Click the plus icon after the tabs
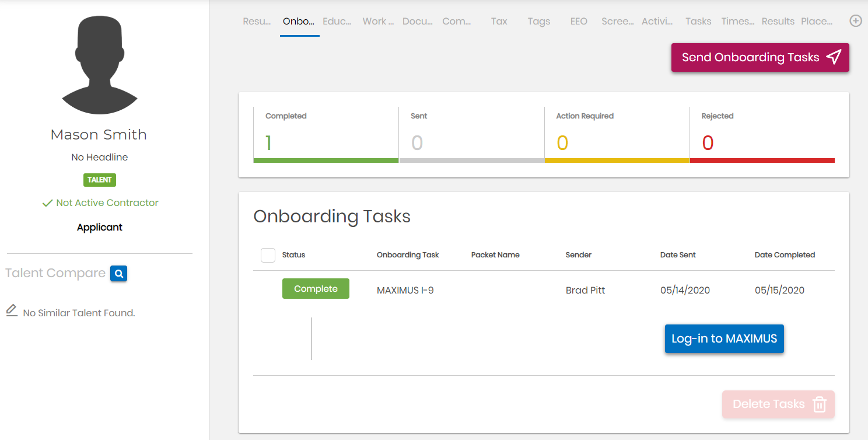Image resolution: width=868 pixels, height=440 pixels. pos(855,21)
